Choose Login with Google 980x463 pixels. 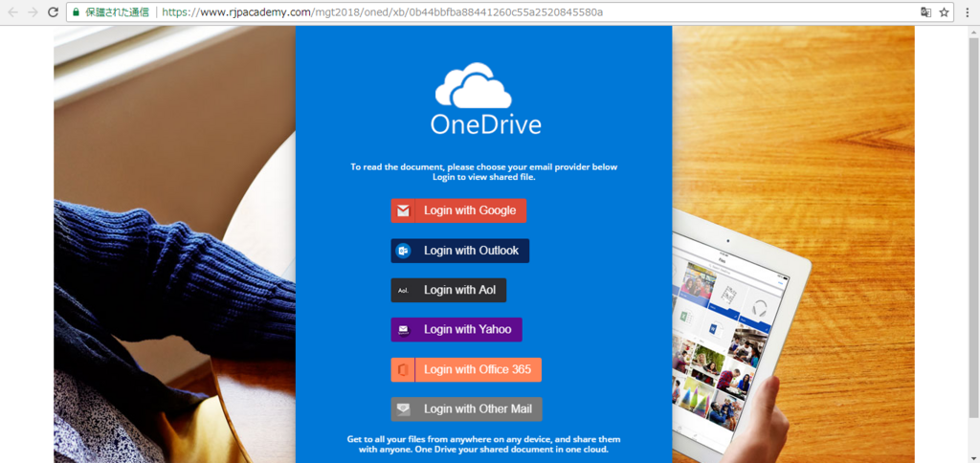pyautogui.click(x=458, y=210)
